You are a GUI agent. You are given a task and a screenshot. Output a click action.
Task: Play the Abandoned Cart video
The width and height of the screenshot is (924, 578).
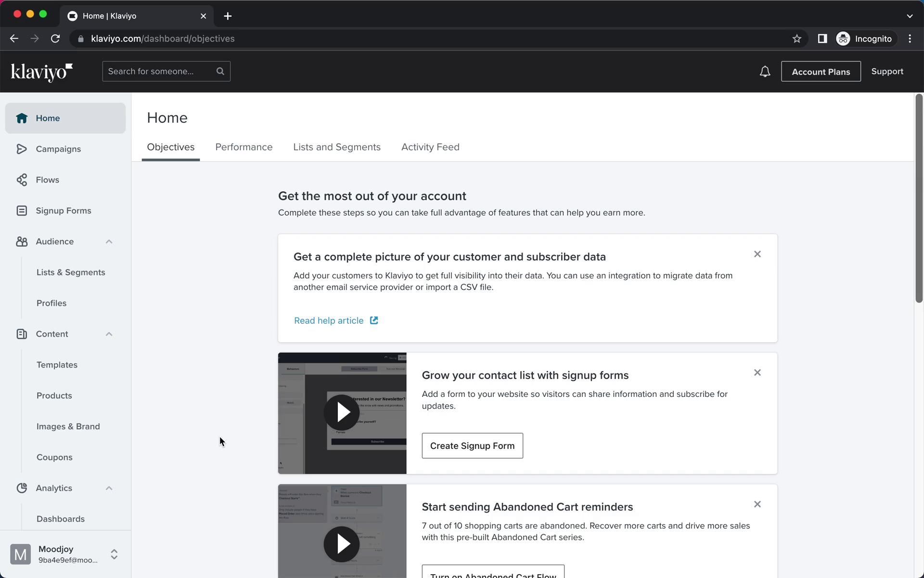click(342, 544)
